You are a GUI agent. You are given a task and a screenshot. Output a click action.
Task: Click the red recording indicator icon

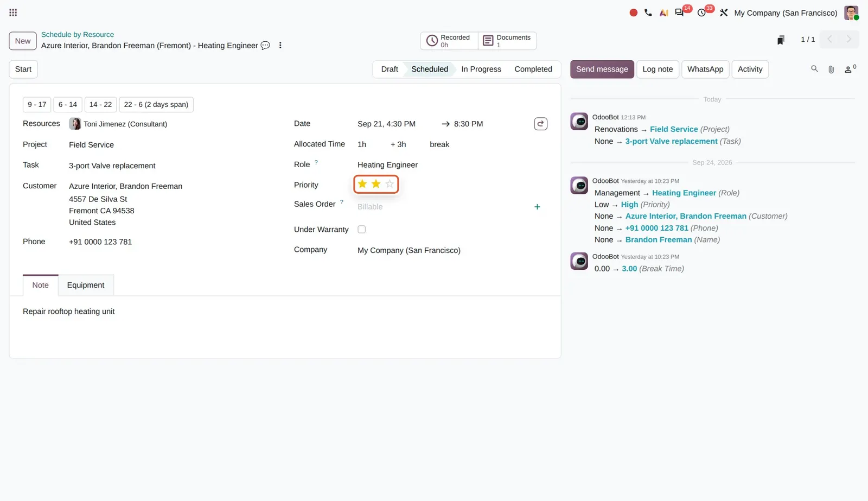point(633,12)
